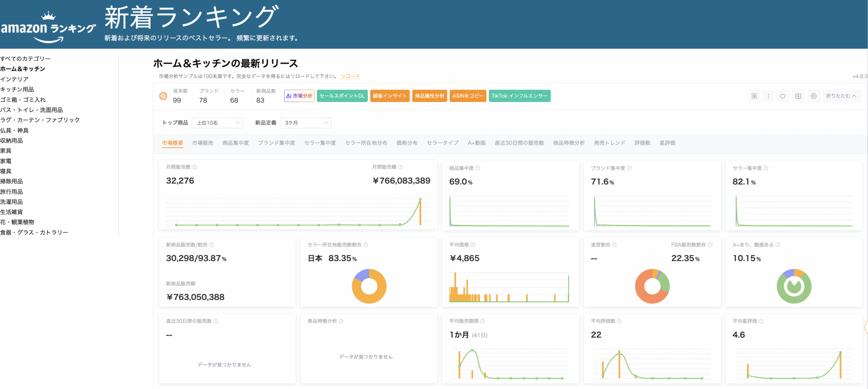Click the orange SellerSprite logo icon
The image size is (868, 389).
[163, 96]
